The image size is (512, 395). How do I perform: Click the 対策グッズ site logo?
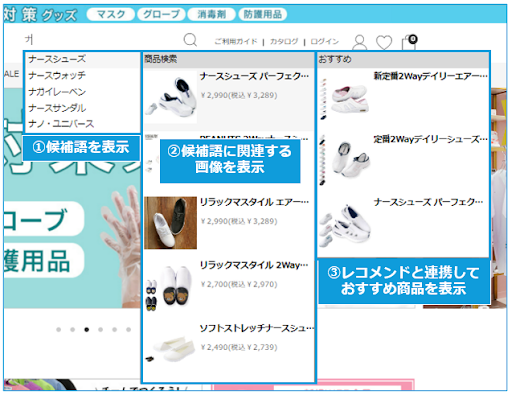[41, 15]
